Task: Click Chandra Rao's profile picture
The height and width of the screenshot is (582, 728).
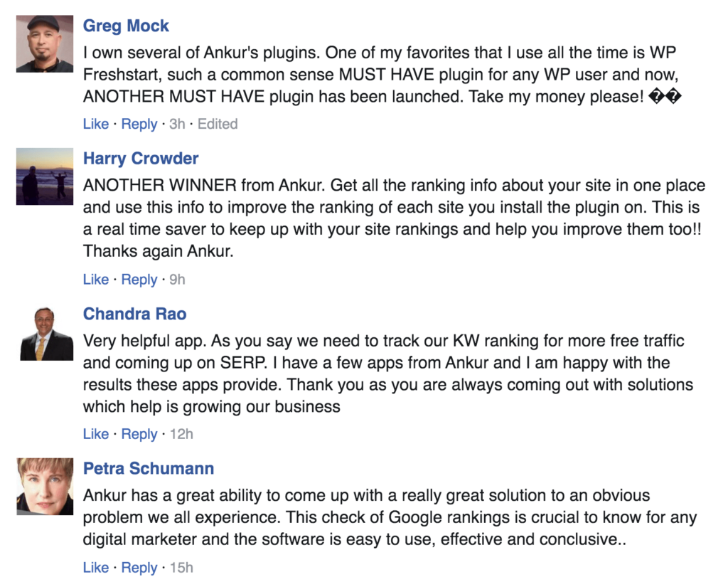Action: tap(45, 332)
